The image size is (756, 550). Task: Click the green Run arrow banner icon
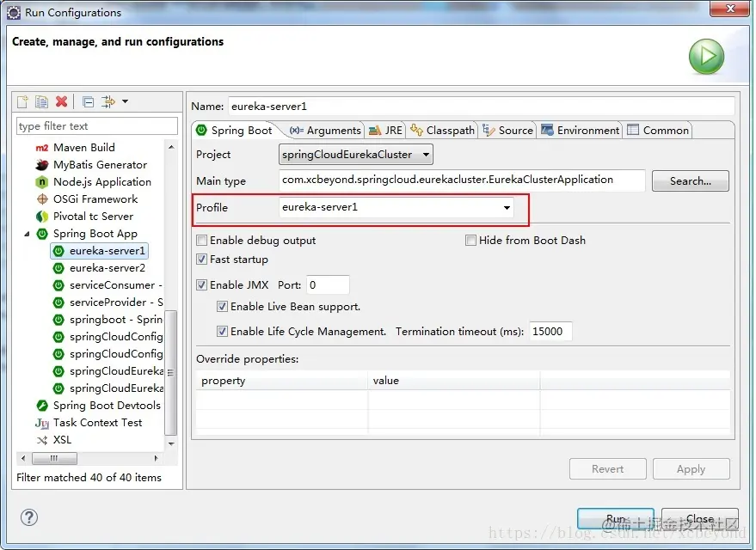tap(706, 57)
